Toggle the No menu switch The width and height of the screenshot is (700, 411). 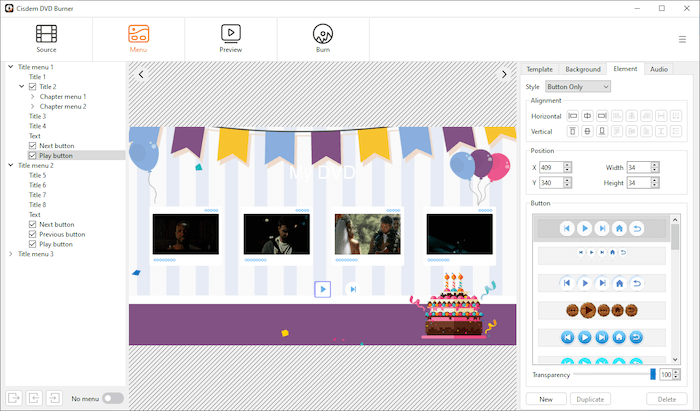[x=113, y=398]
